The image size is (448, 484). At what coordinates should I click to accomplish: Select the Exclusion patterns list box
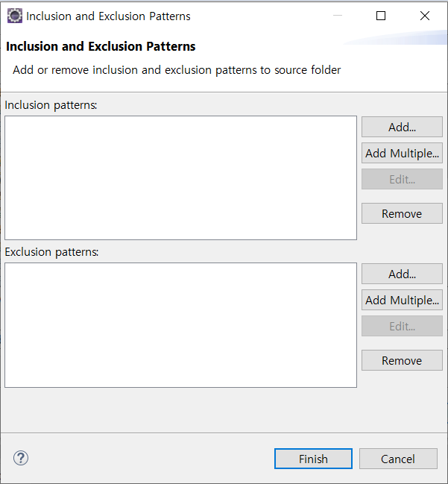coord(181,325)
